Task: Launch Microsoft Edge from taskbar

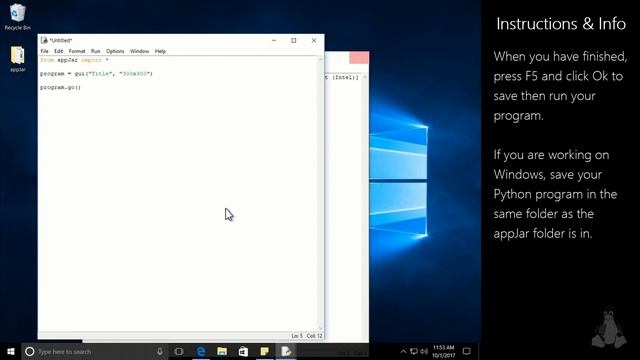Action: point(201,351)
